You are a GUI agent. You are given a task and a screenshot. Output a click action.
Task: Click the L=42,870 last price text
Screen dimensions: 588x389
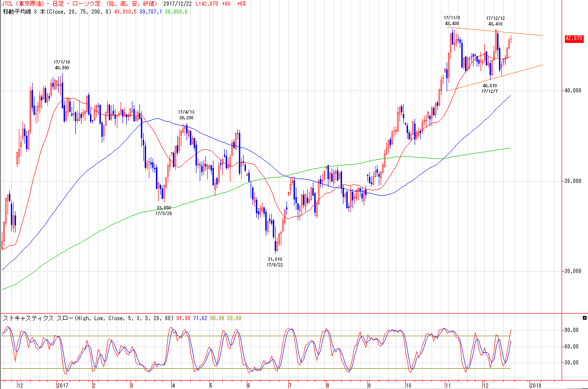pyautogui.click(x=207, y=3)
